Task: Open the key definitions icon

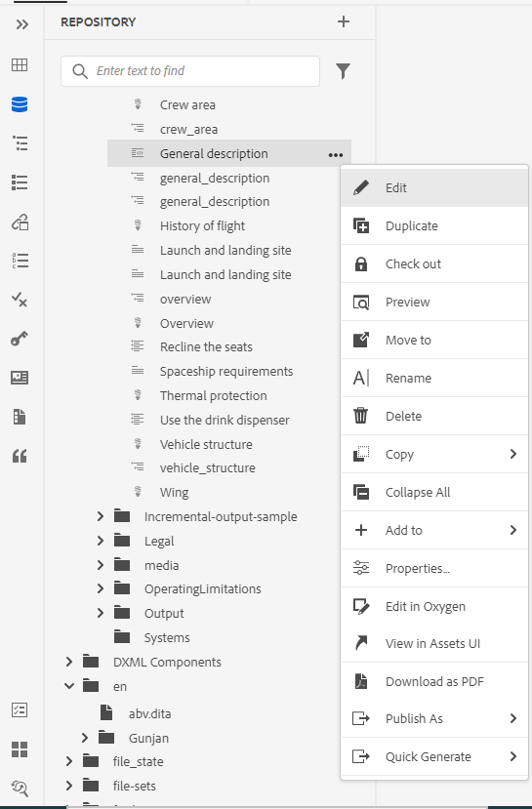Action: pyautogui.click(x=20, y=339)
